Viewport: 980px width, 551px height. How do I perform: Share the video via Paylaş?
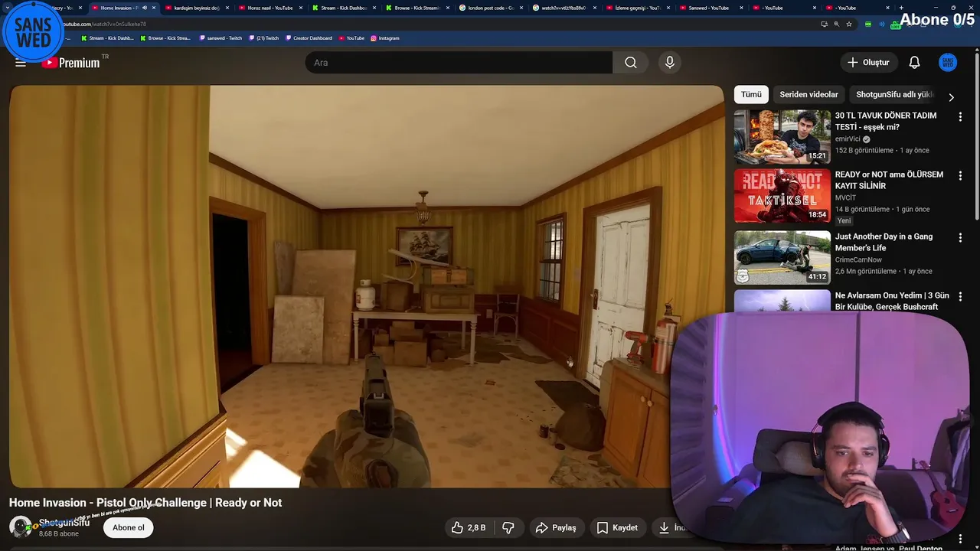click(556, 527)
